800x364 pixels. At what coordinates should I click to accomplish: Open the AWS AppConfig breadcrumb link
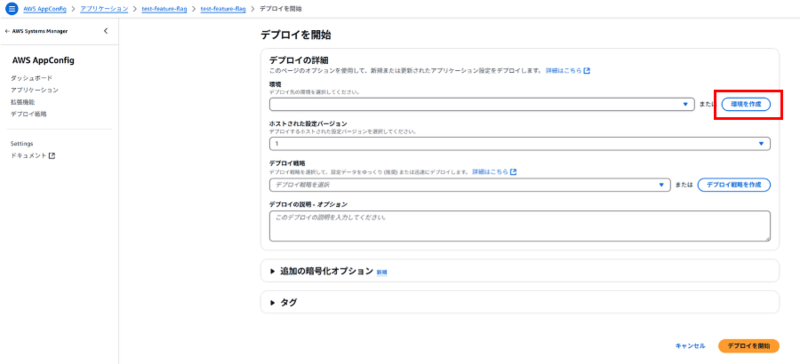click(45, 9)
